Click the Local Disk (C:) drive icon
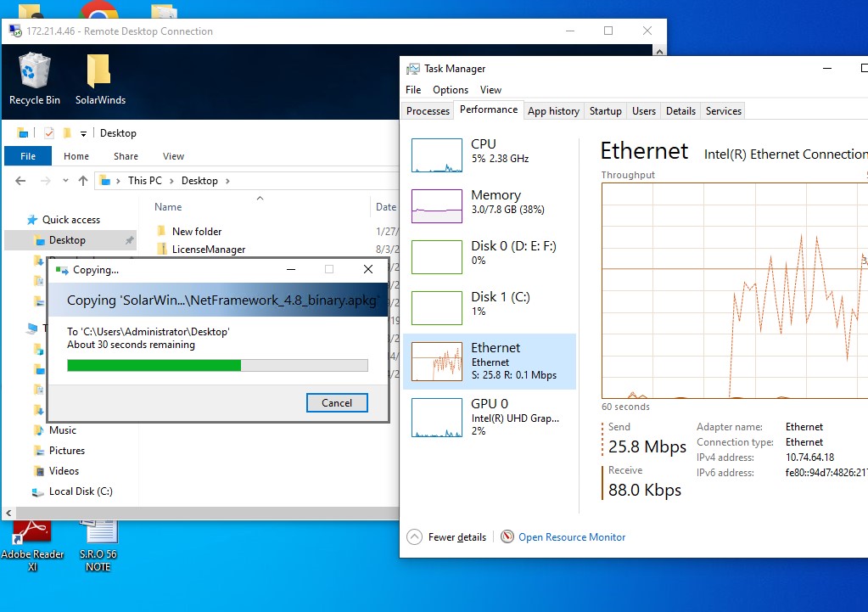This screenshot has width=868, height=612. [x=37, y=491]
